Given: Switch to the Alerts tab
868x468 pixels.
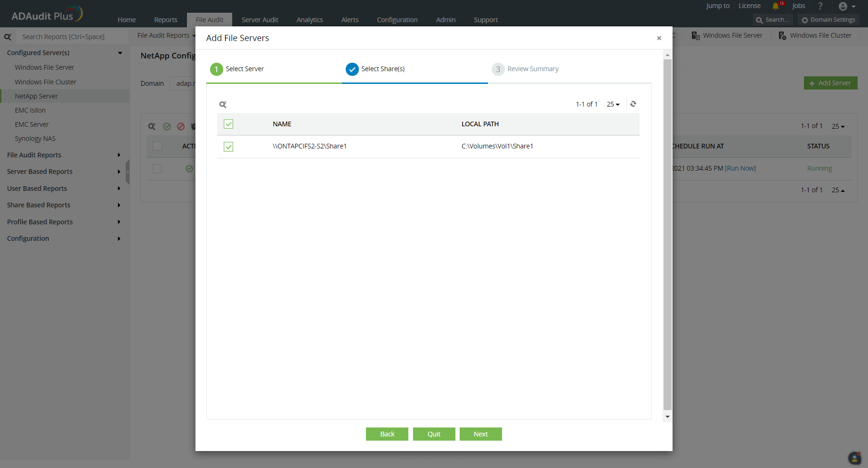Looking at the screenshot, I should click(x=350, y=20).
